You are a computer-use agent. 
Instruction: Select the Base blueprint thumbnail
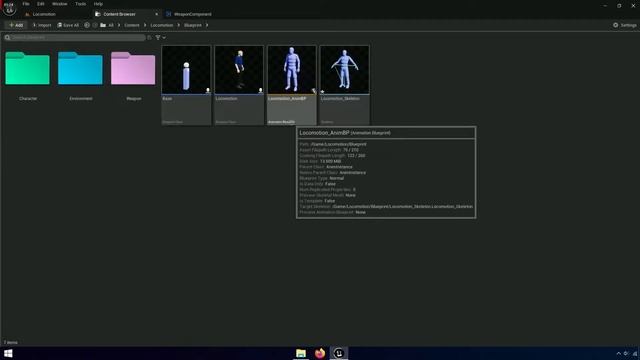[x=186, y=70]
